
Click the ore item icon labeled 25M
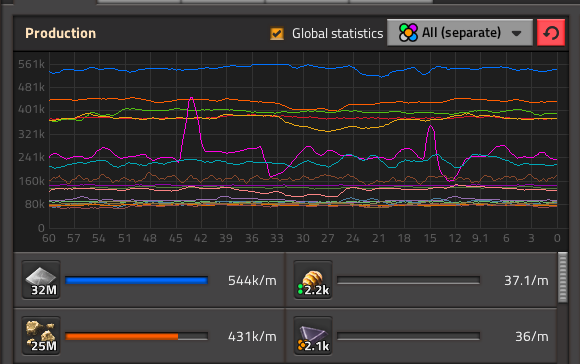(x=41, y=336)
